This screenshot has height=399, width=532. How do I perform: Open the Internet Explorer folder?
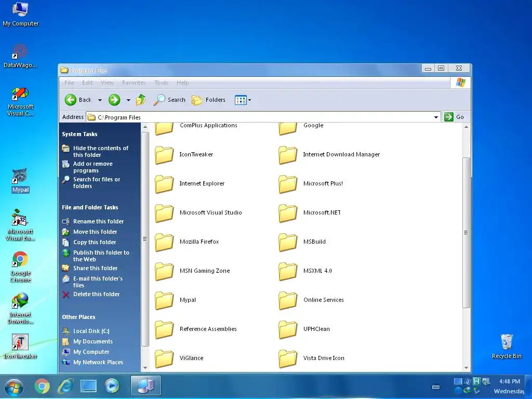point(190,184)
